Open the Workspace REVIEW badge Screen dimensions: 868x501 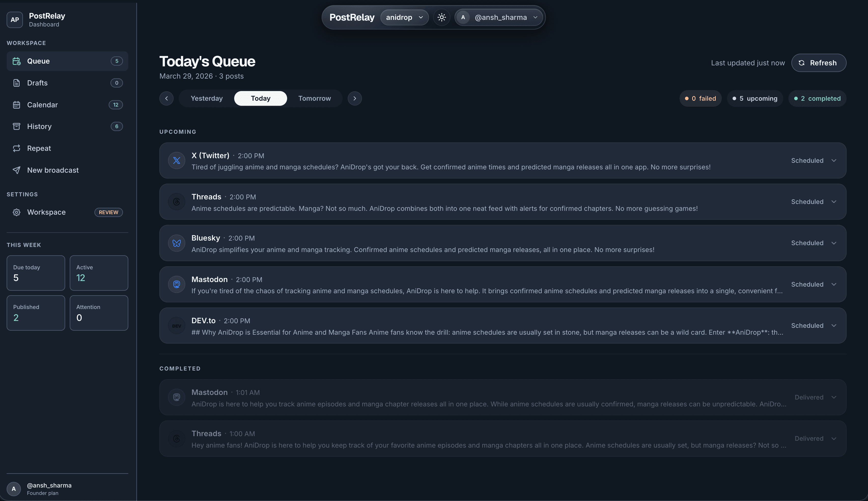click(108, 212)
